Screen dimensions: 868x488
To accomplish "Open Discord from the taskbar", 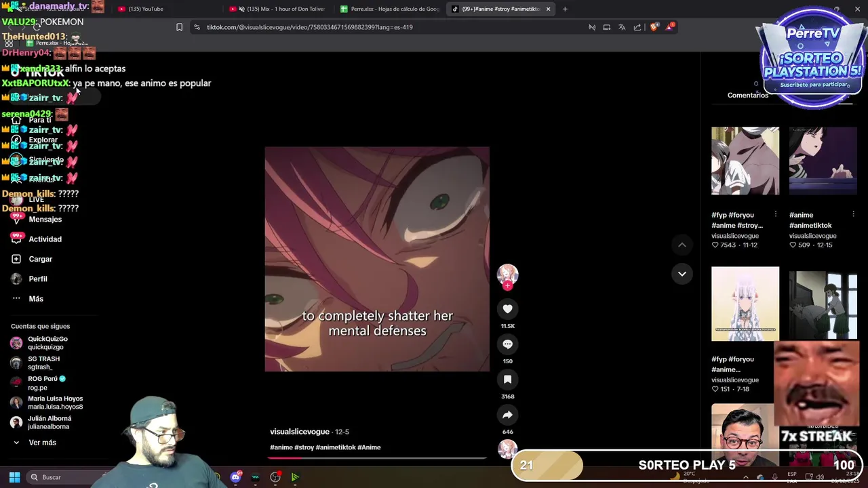I will pos(235,477).
